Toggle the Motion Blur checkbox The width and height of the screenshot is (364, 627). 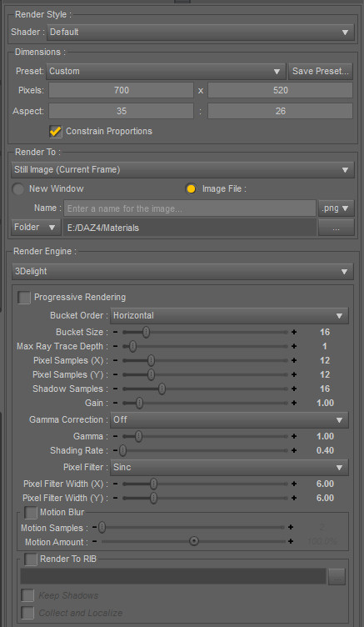coord(30,513)
